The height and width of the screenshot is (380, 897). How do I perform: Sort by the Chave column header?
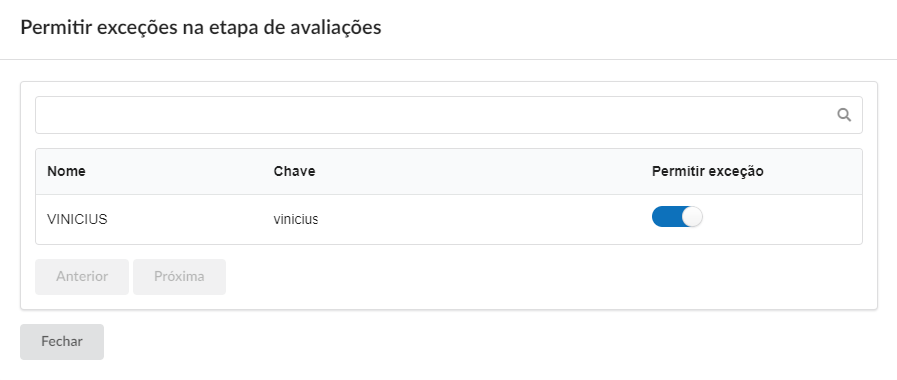tap(294, 171)
